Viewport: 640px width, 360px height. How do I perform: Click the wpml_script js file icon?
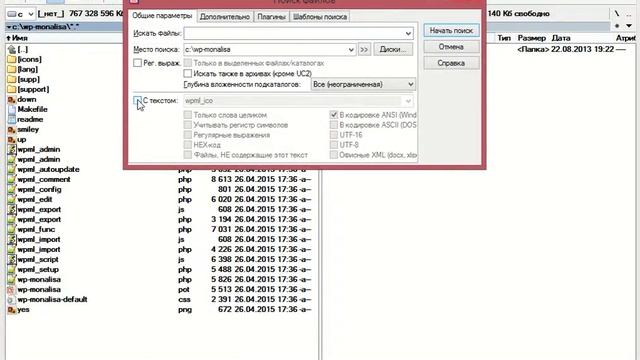pyautogui.click(x=12, y=260)
